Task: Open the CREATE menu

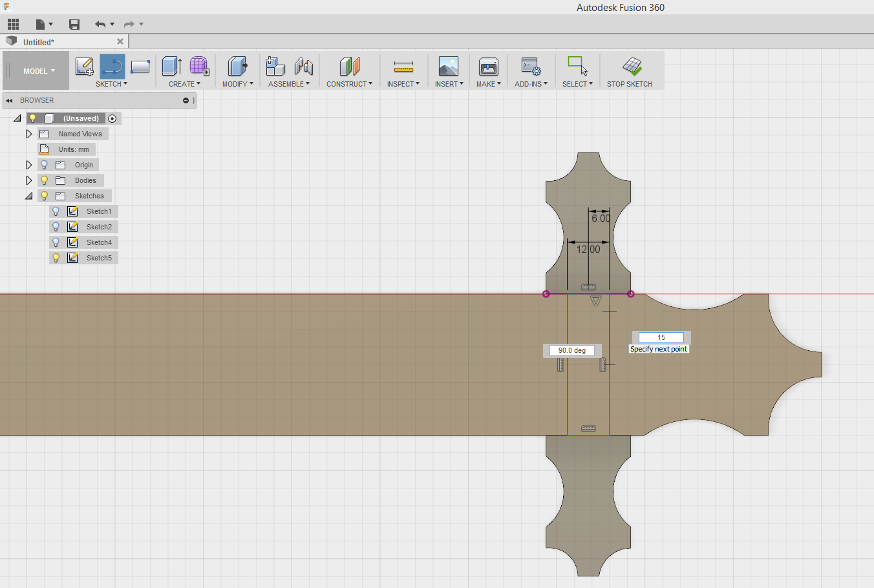Action: click(184, 84)
